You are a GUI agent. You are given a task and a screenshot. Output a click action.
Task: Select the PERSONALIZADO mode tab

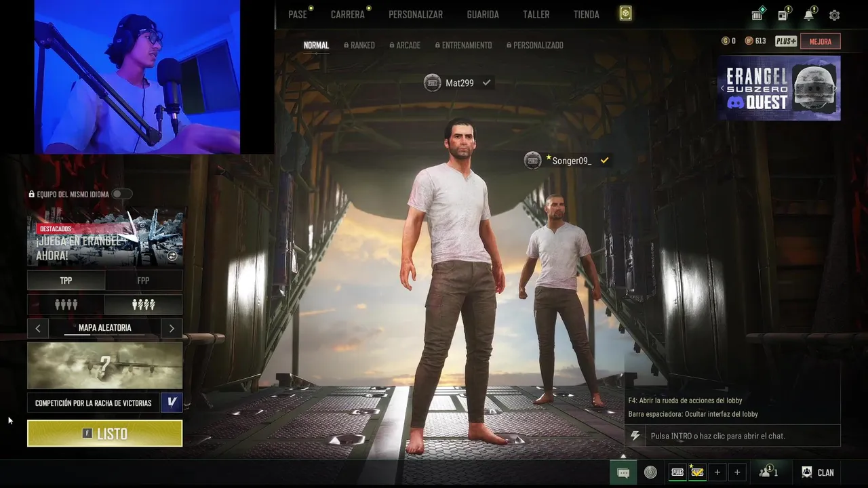pyautogui.click(x=534, y=45)
